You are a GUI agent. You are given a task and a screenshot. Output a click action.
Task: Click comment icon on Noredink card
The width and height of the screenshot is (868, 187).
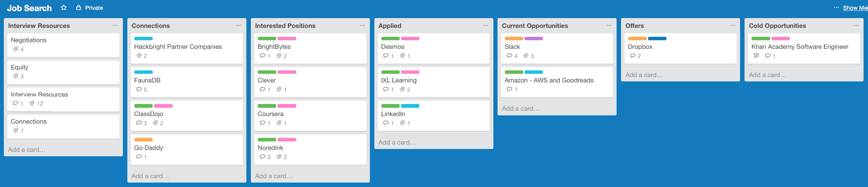pyautogui.click(x=263, y=157)
